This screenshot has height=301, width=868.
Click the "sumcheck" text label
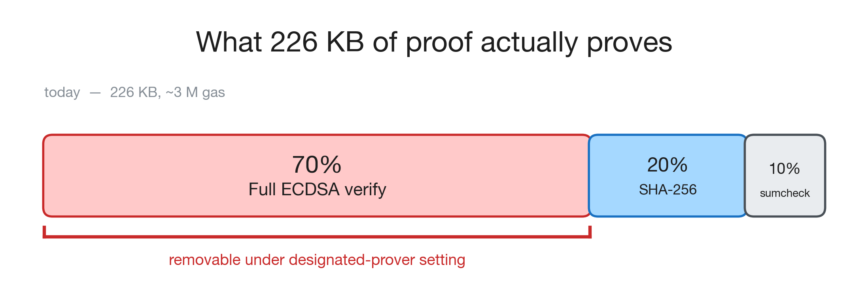785,193
